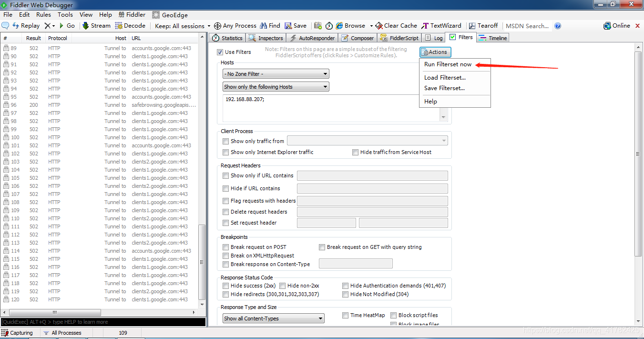Check Hide if URL contains
The height and width of the screenshot is (339, 644).
226,188
